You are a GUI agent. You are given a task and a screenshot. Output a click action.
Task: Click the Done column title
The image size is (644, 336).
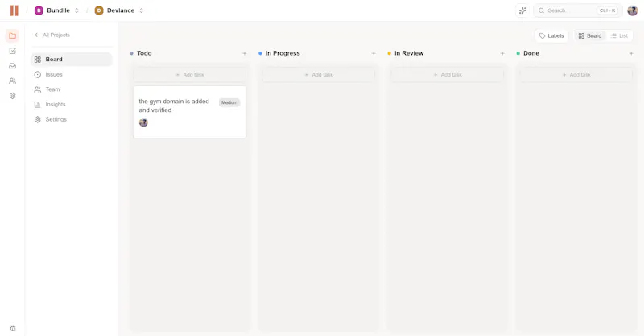tap(531, 53)
